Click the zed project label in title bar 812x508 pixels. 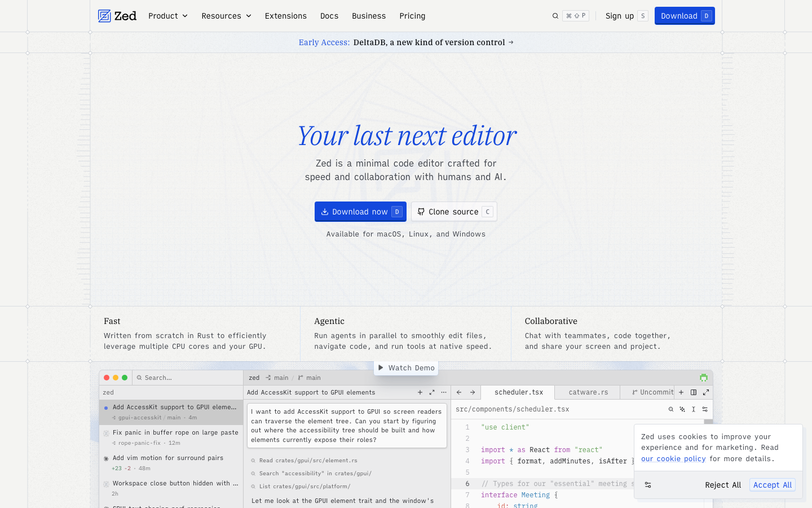[254, 378]
